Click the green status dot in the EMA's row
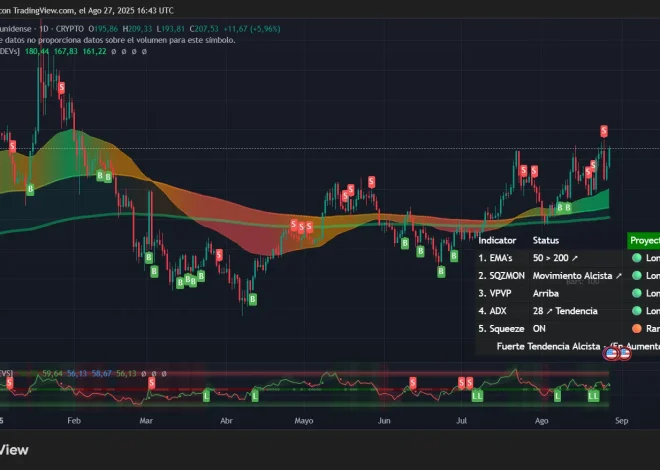 635,258
